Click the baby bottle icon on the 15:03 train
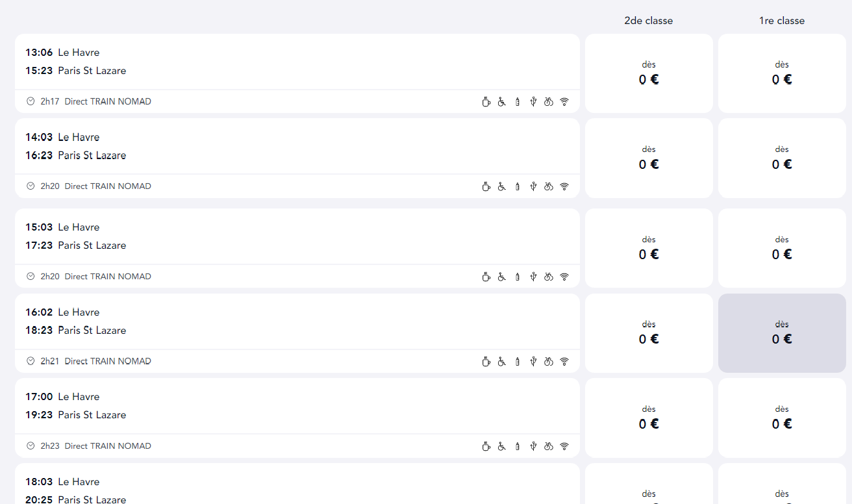 pos(518,277)
